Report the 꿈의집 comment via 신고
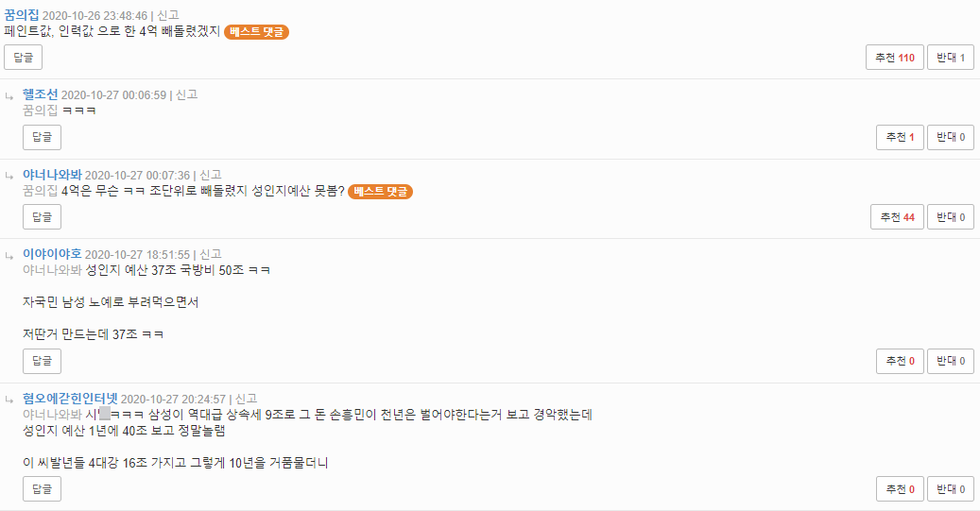The width and height of the screenshot is (980, 511). (167, 16)
